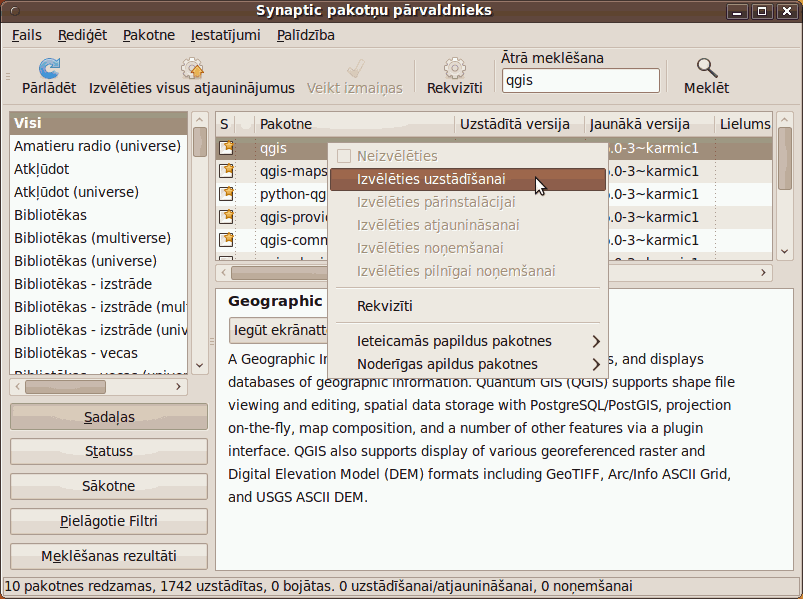803x599 pixels.
Task: Click status icon of qgis-maps row
Action: tap(226, 171)
